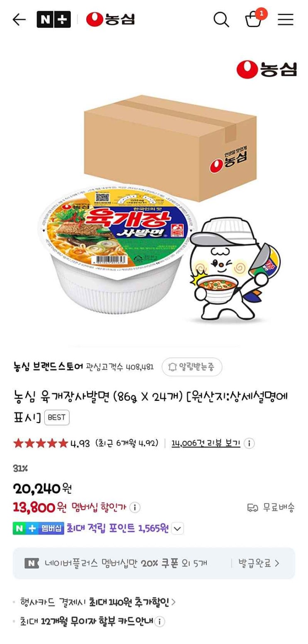Screen dimensions: 308x644
Task: Click the info icon next to review count
Action: [249, 444]
